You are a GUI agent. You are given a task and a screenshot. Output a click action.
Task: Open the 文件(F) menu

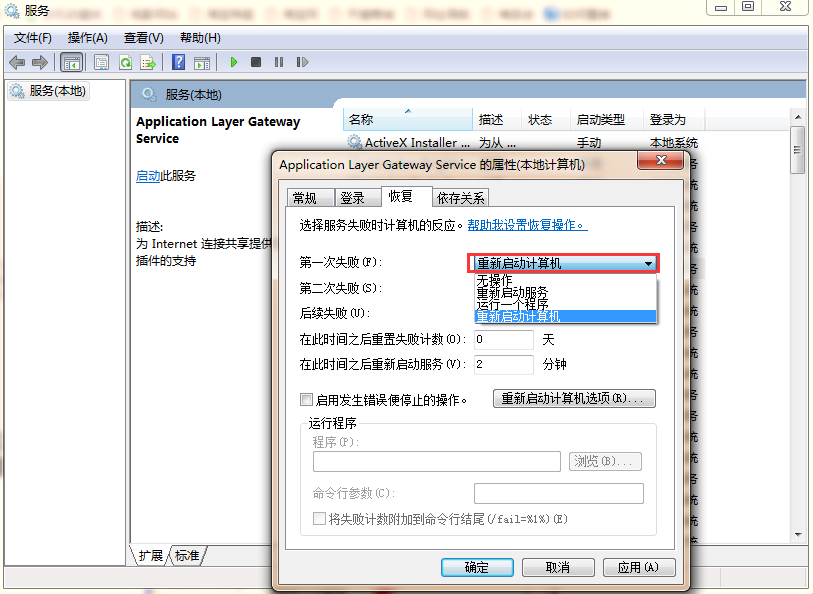33,38
